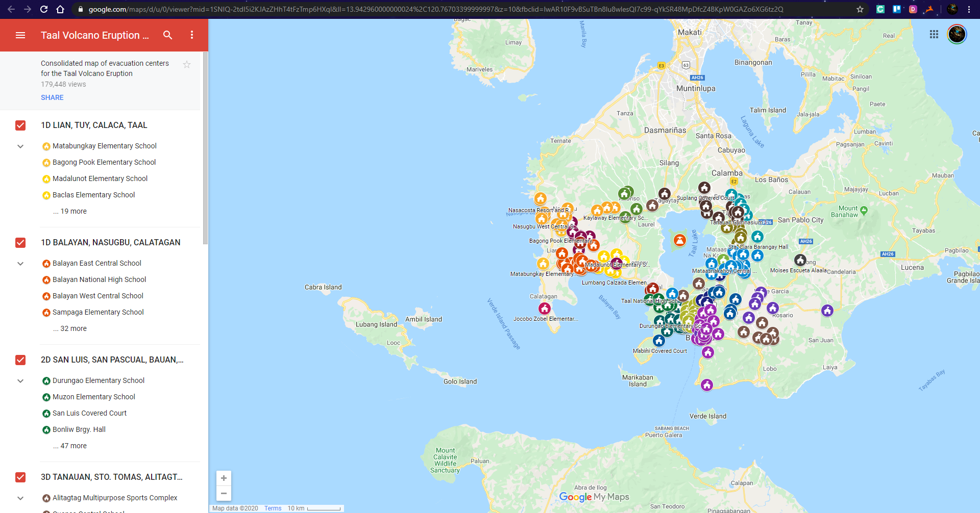Reload the page with the browser refresh button

click(44, 9)
